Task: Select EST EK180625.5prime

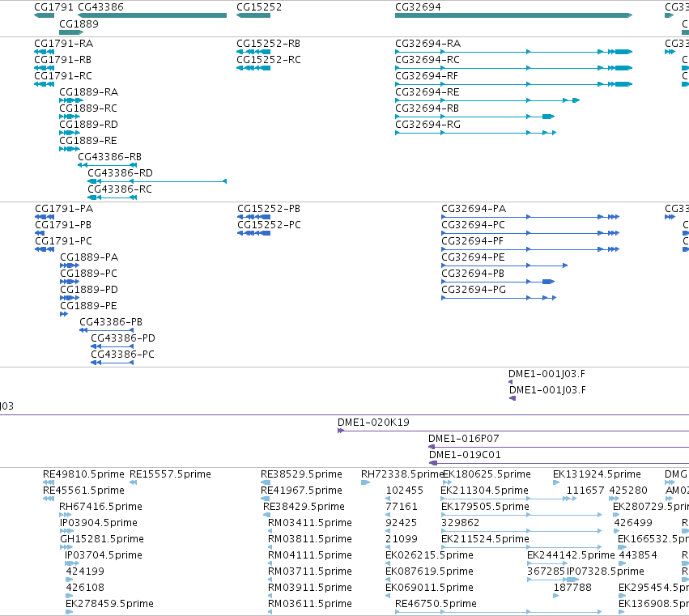Action: click(487, 474)
